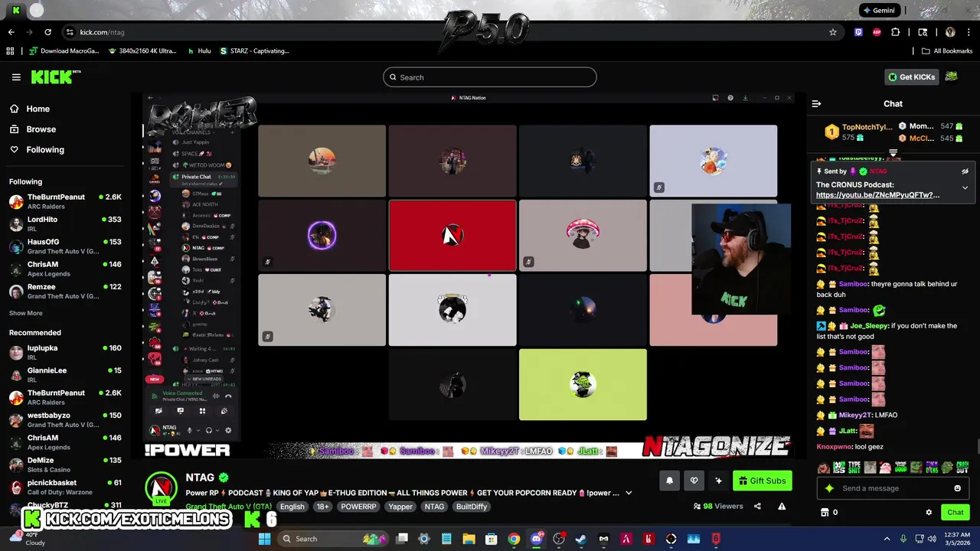Viewport: 980px width, 551px height.
Task: Open Discord from the taskbar
Action: 536,539
